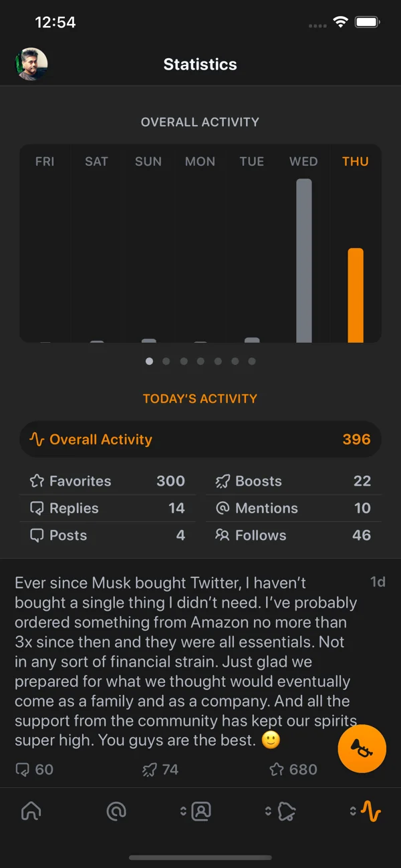The width and height of the screenshot is (401, 868).
Task: Click the Follows people icon
Action: (x=223, y=535)
